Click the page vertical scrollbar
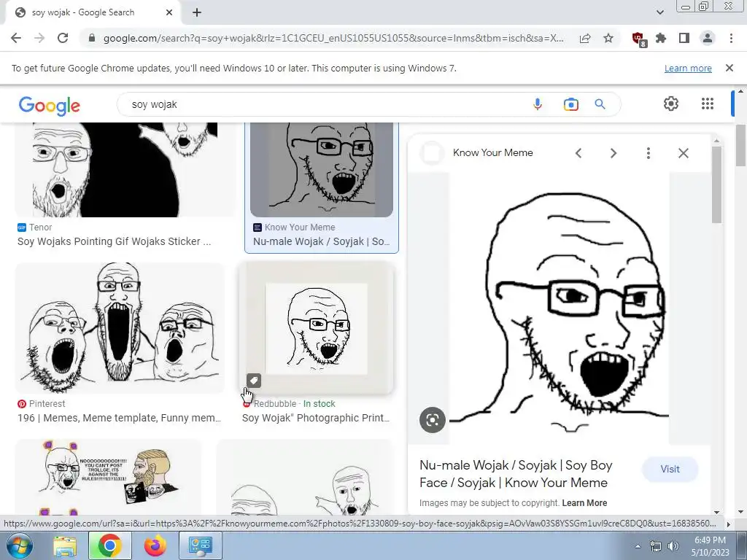The width and height of the screenshot is (747, 560). tap(740, 145)
